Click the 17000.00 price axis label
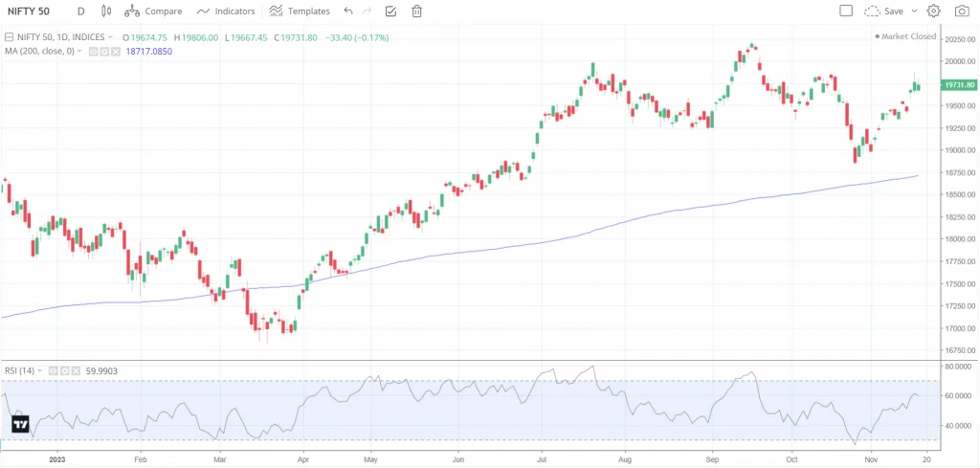 coord(959,328)
